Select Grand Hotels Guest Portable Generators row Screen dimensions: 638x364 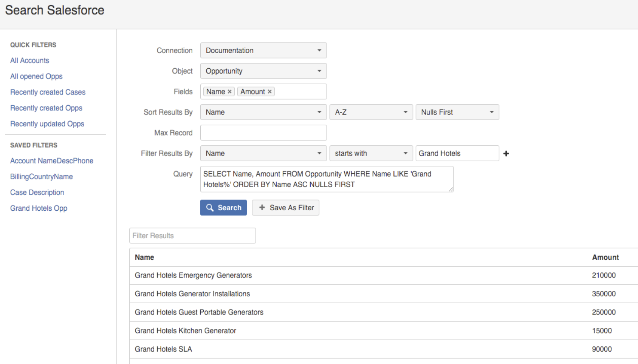384,312
